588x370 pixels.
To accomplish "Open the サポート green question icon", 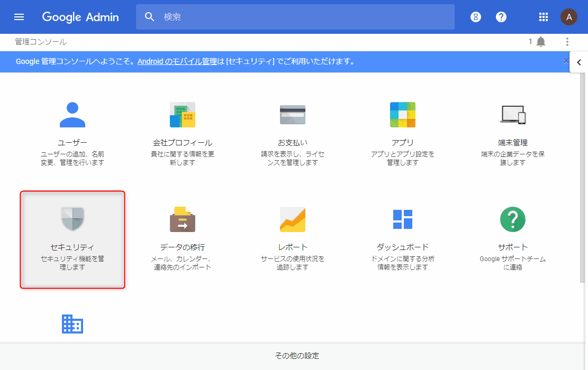I will [513, 219].
